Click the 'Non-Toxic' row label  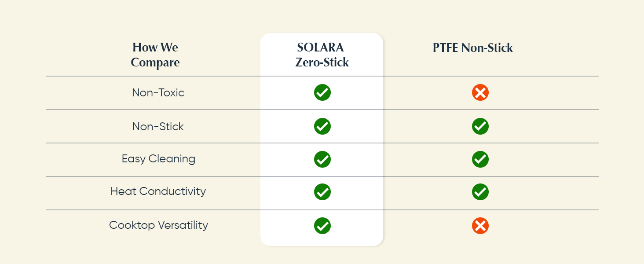[x=158, y=93]
